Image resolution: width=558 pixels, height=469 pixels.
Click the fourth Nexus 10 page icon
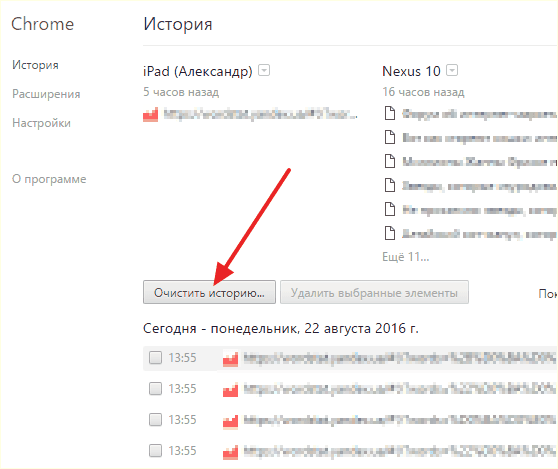point(390,185)
